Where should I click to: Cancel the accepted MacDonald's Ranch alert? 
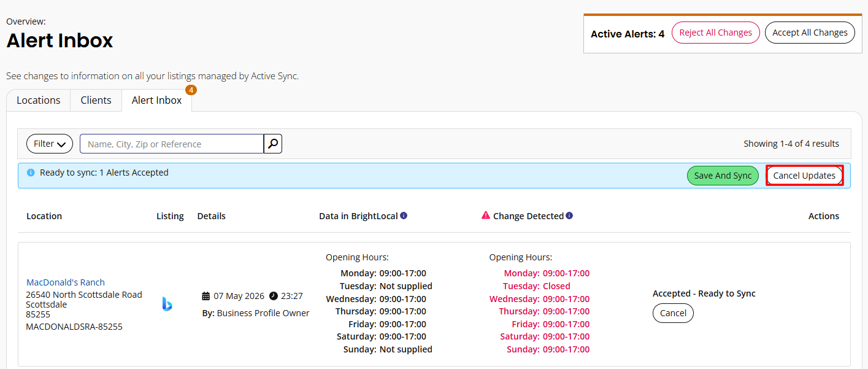(x=673, y=313)
